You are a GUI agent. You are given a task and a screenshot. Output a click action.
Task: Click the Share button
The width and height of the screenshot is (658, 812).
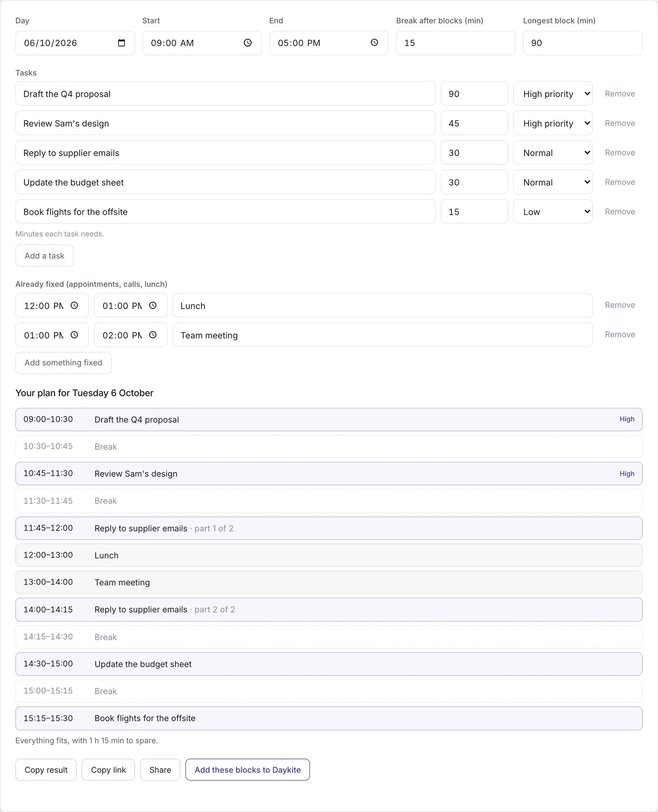click(160, 770)
